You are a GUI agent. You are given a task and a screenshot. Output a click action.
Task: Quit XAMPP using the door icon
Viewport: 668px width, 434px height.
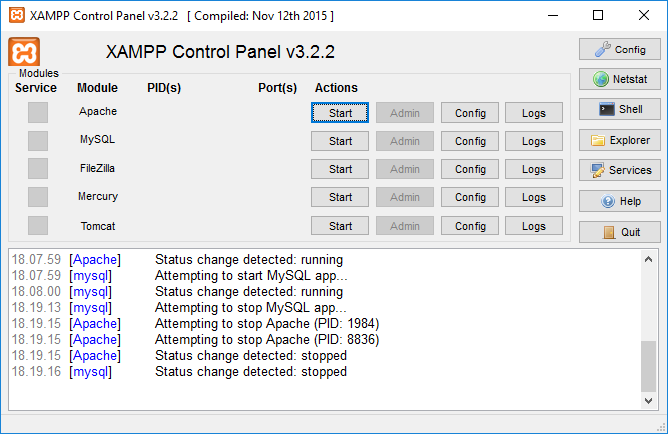coord(620,232)
